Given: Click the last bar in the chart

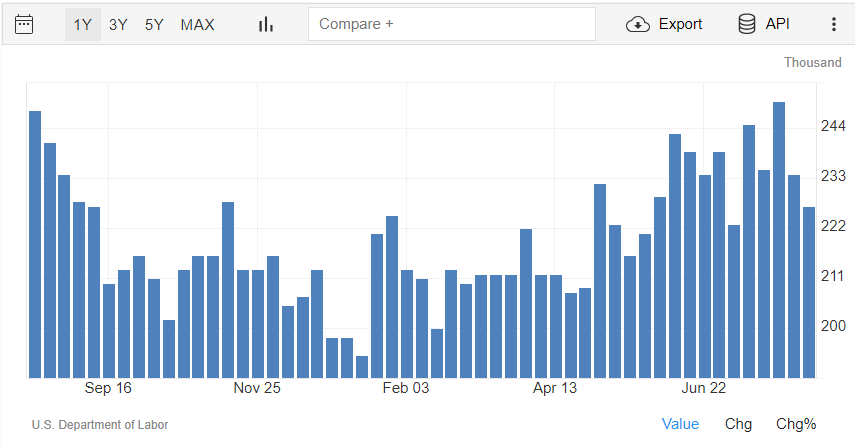Looking at the screenshot, I should (809, 293).
